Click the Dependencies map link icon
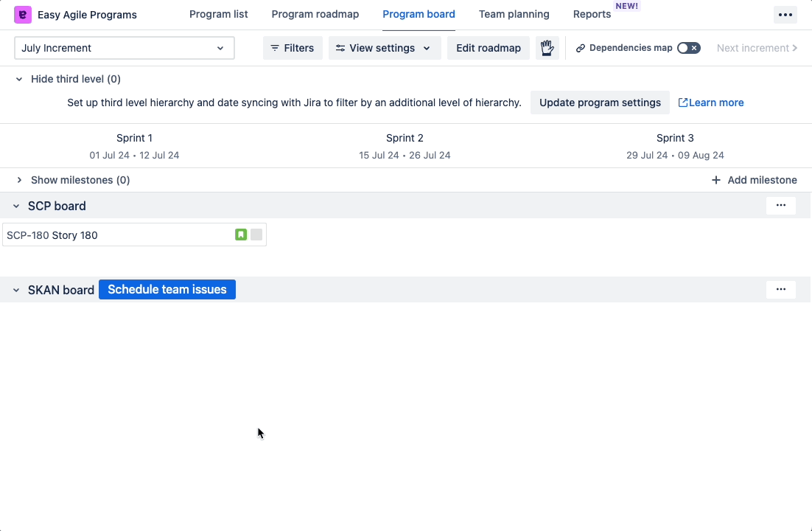This screenshot has width=812, height=531. point(581,48)
